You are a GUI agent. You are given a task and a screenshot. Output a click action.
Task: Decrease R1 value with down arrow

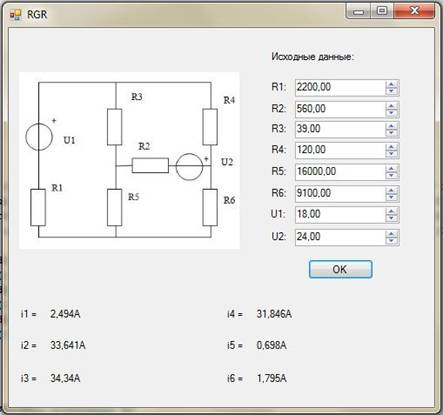click(391, 91)
